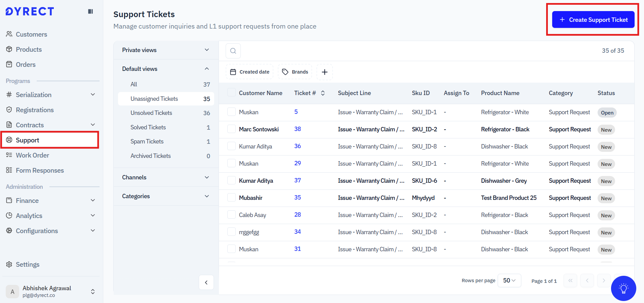Click the DYRECT logo
The width and height of the screenshot is (644, 303).
pyautogui.click(x=30, y=11)
